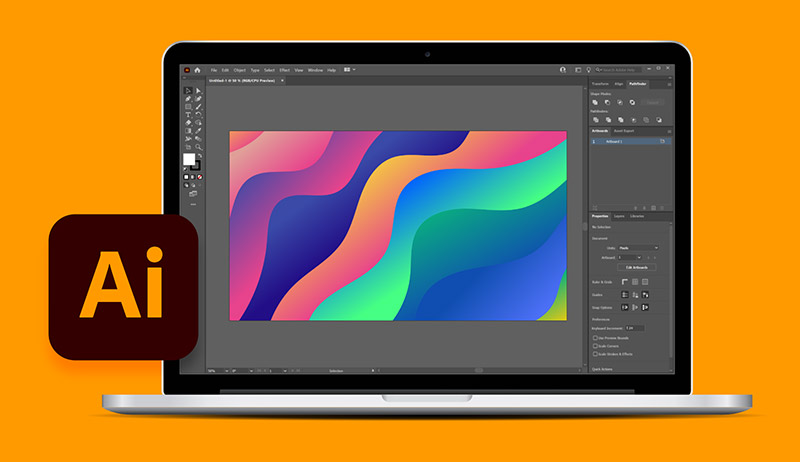This screenshot has width=800, height=462.
Task: Click the Minus Front shape mode icon
Action: pos(608,102)
